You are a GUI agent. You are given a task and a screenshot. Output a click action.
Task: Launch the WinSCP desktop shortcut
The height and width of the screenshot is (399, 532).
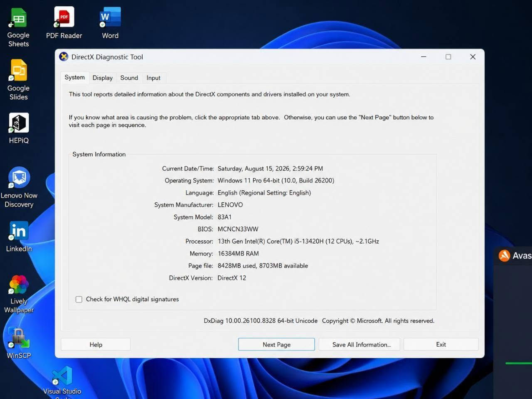tap(19, 343)
